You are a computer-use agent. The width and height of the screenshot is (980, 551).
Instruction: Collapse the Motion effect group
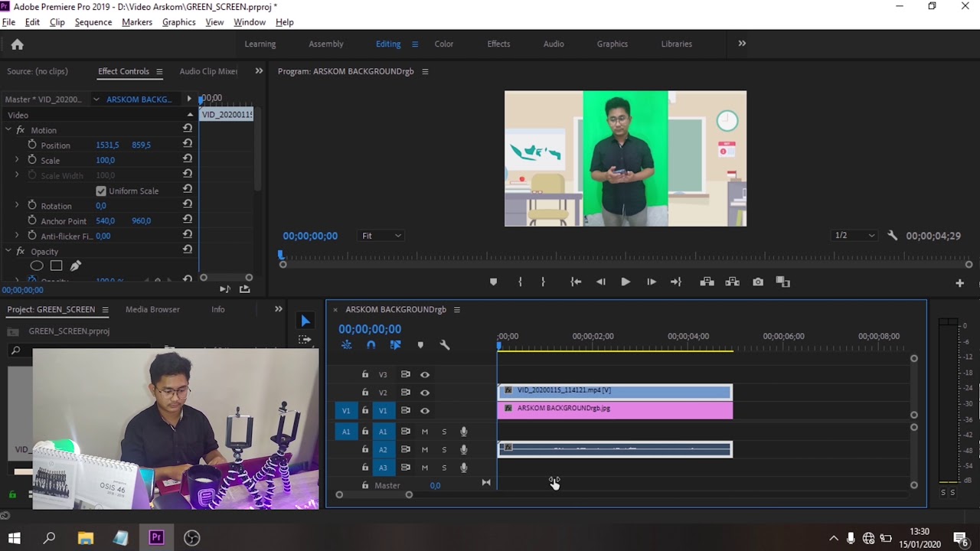click(8, 130)
